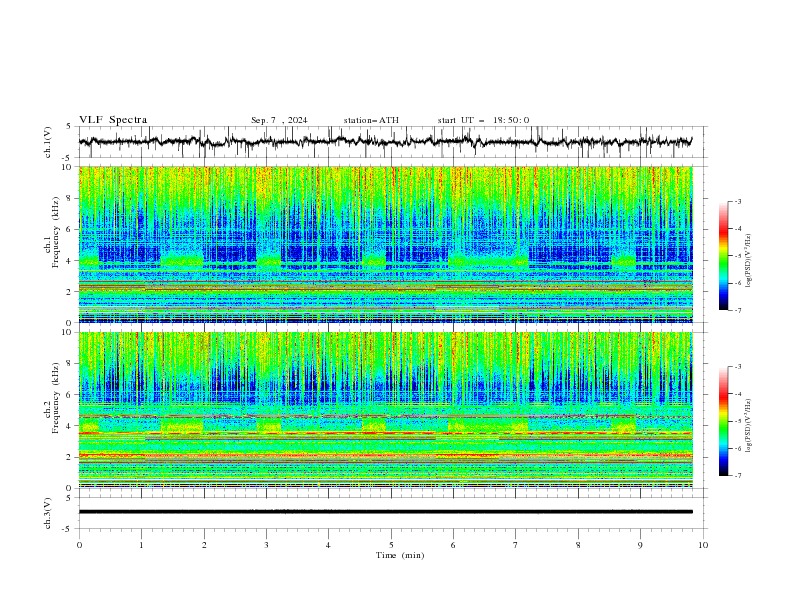Click the ch.1 spectrogram panel

point(386,244)
